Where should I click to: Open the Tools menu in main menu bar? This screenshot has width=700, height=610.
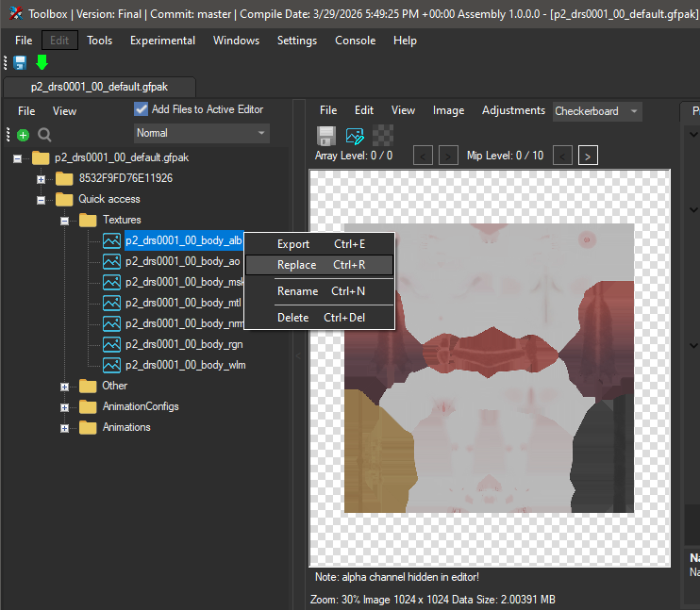pyautogui.click(x=100, y=41)
